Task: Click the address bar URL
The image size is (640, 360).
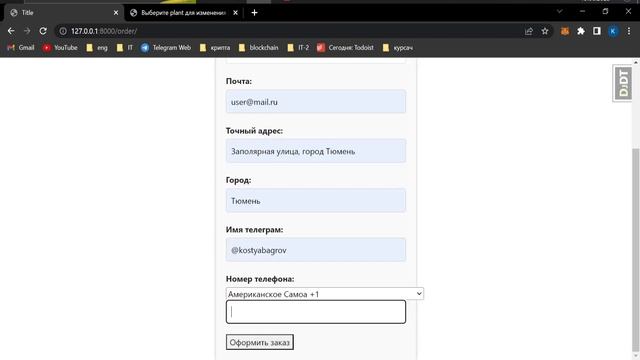Action: [x=104, y=31]
